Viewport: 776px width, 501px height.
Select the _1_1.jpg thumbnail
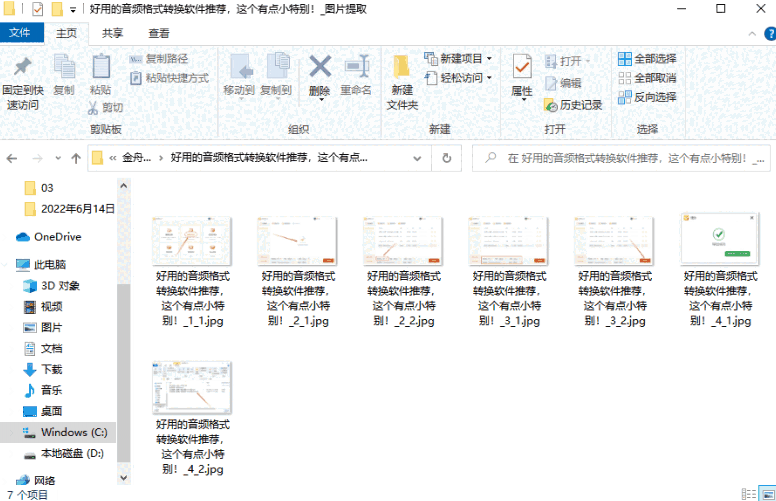pyautogui.click(x=192, y=241)
